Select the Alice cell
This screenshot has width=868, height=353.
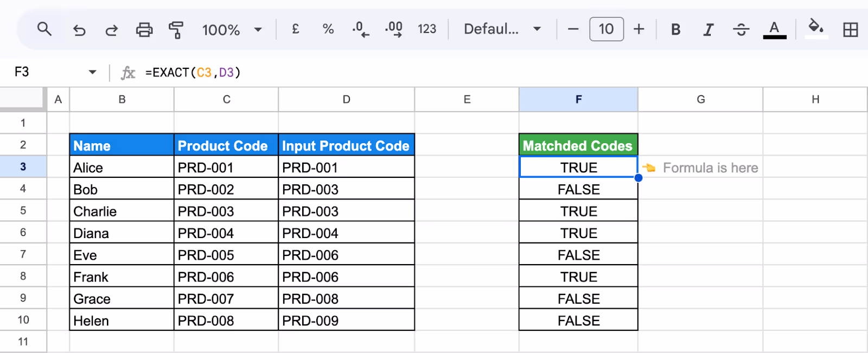pos(122,167)
